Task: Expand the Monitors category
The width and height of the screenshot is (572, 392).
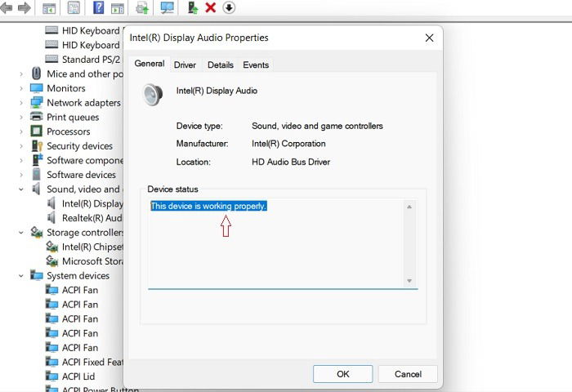Action: point(21,88)
